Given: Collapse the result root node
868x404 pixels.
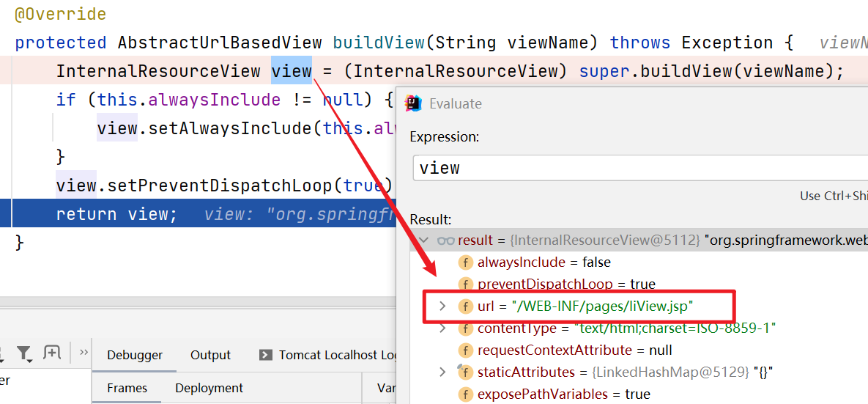Looking at the screenshot, I should [x=422, y=240].
